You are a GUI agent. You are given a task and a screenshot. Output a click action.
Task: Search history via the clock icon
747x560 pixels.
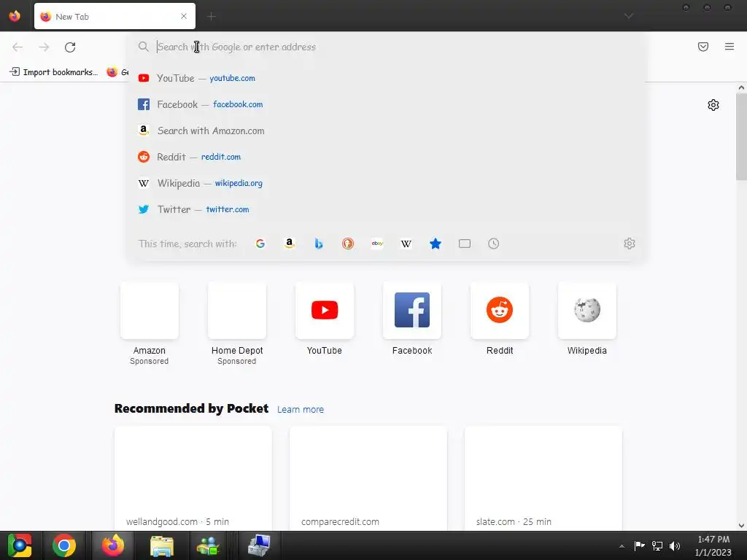(x=494, y=244)
